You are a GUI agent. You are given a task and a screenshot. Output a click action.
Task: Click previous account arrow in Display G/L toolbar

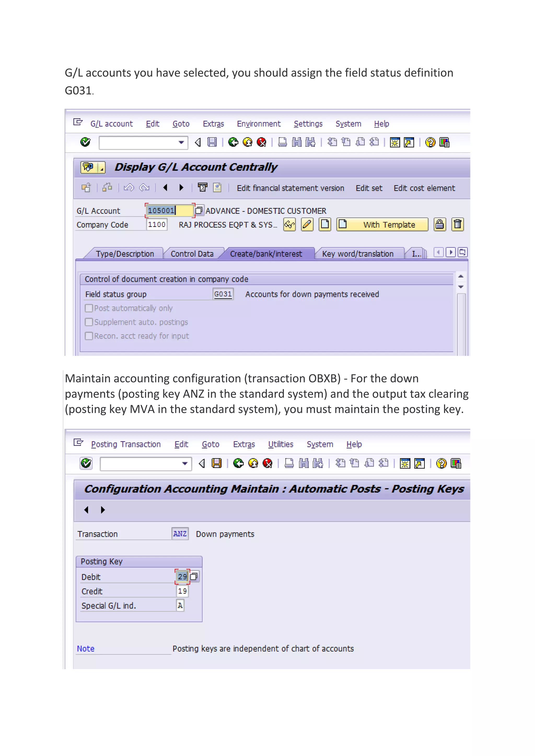[165, 188]
